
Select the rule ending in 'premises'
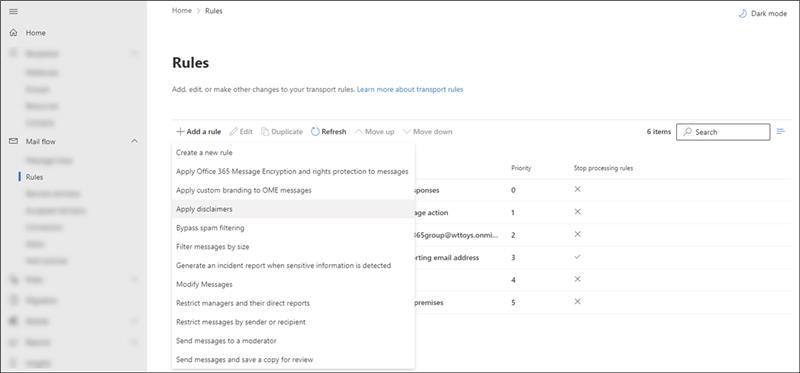click(x=429, y=303)
